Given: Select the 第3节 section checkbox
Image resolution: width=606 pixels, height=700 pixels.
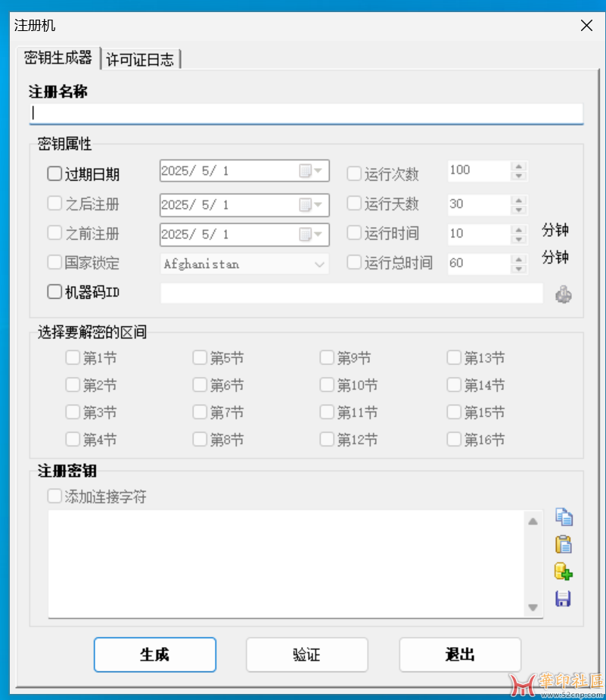Looking at the screenshot, I should click(73, 412).
